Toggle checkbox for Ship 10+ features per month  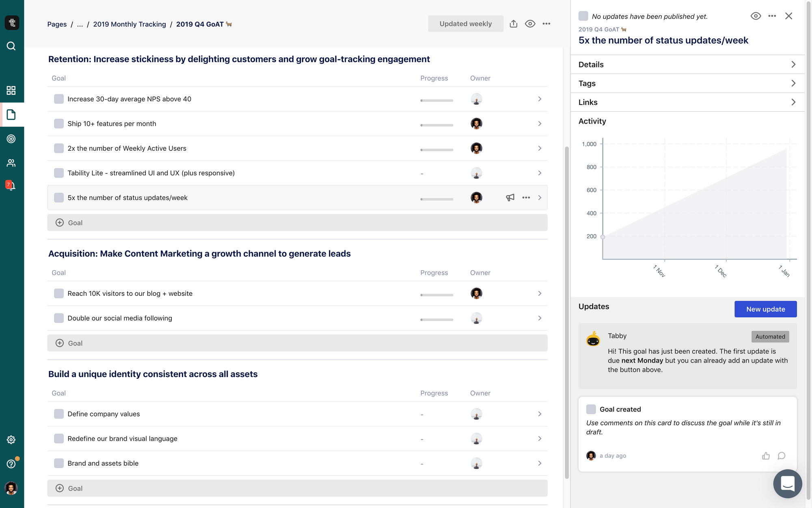click(59, 124)
